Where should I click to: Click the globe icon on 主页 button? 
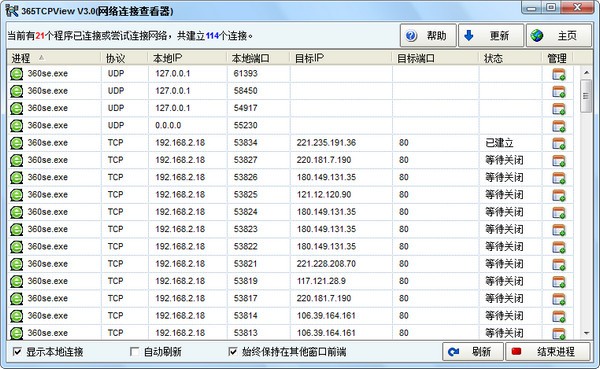point(537,36)
